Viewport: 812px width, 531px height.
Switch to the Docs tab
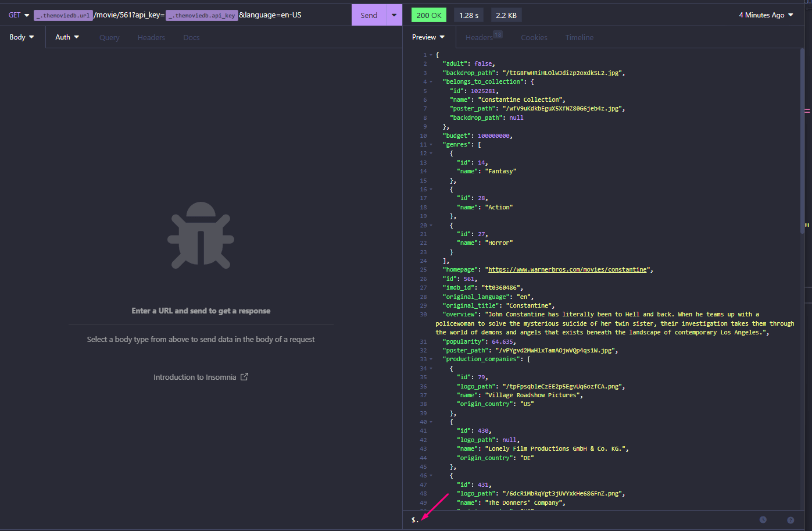click(191, 38)
